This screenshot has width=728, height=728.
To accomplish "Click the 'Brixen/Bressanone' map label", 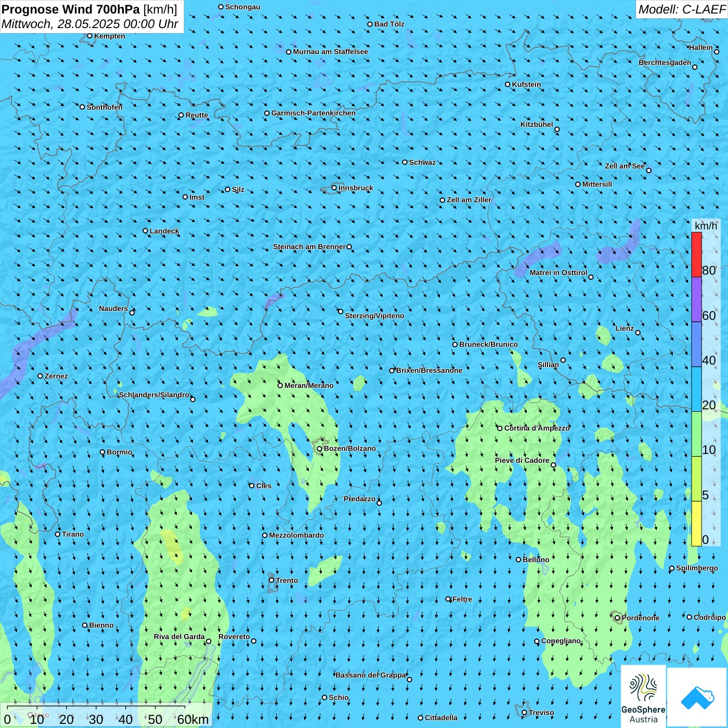I will point(429,370).
